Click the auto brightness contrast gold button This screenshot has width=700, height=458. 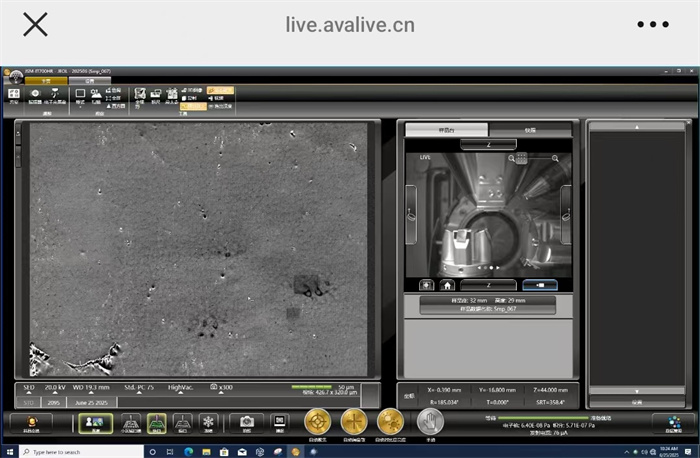(x=390, y=421)
